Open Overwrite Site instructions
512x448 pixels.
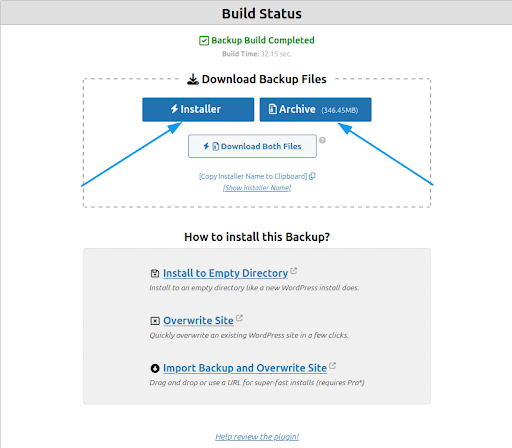198,320
